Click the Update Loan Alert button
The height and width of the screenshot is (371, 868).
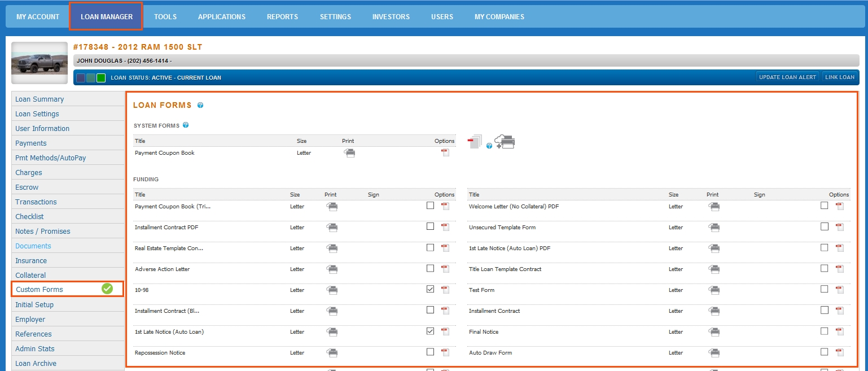(788, 77)
